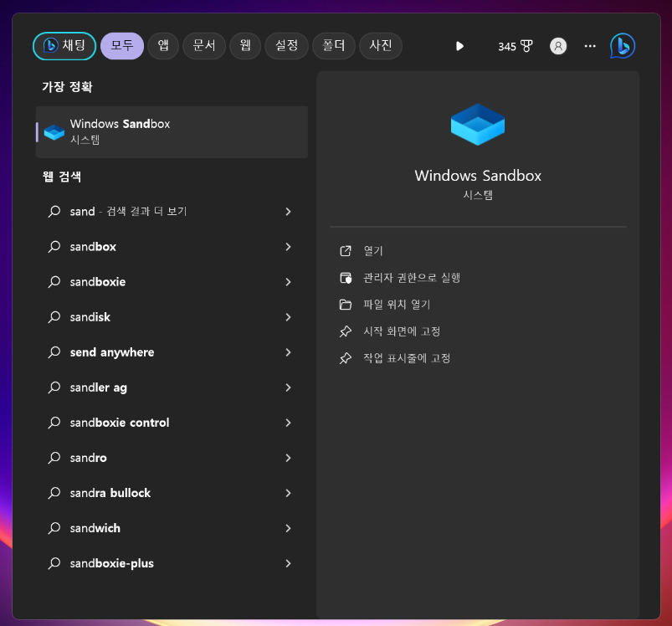This screenshot has width=672, height=626.
Task: Click the shield icon beside 관리자 권한으로 실행
Action: tap(346, 278)
